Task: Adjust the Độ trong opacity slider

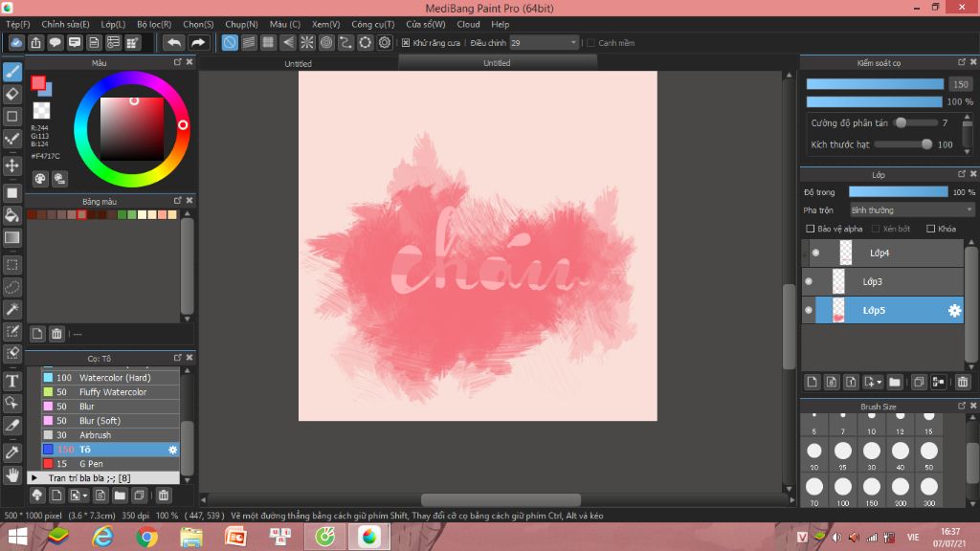Action: click(898, 192)
